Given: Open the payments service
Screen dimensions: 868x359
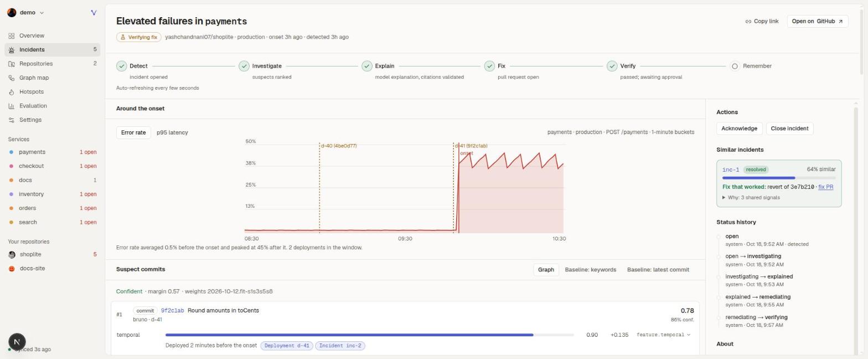Looking at the screenshot, I should [x=52, y=152].
